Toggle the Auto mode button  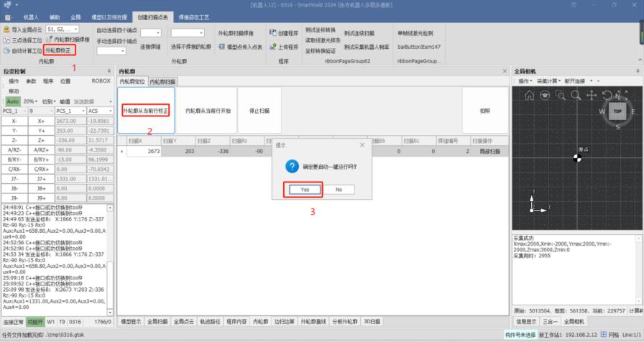(x=13, y=101)
